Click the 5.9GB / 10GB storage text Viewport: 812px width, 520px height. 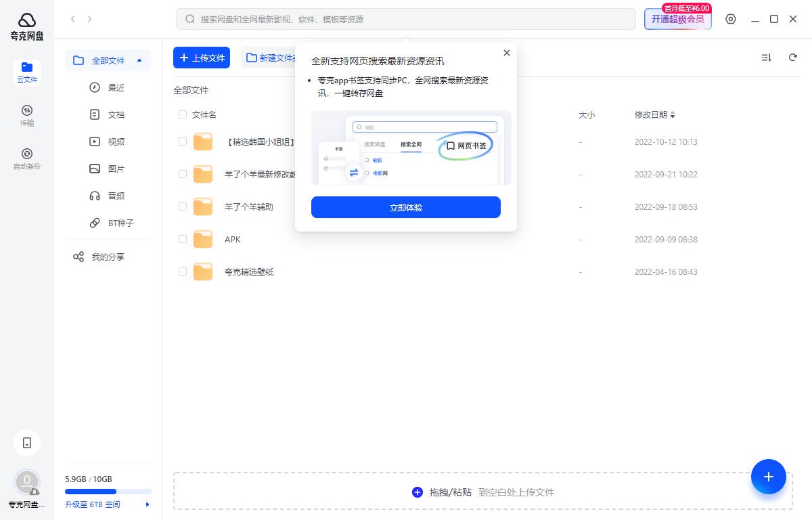(x=89, y=479)
